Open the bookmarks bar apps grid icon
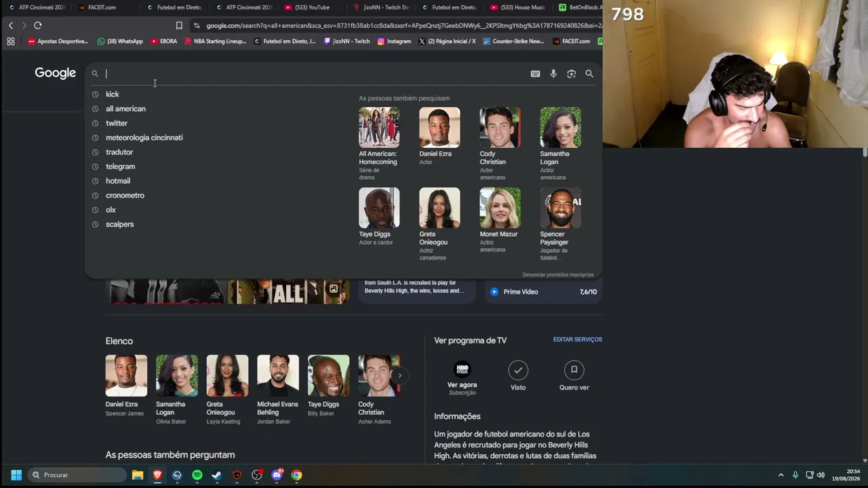 coord(11,41)
